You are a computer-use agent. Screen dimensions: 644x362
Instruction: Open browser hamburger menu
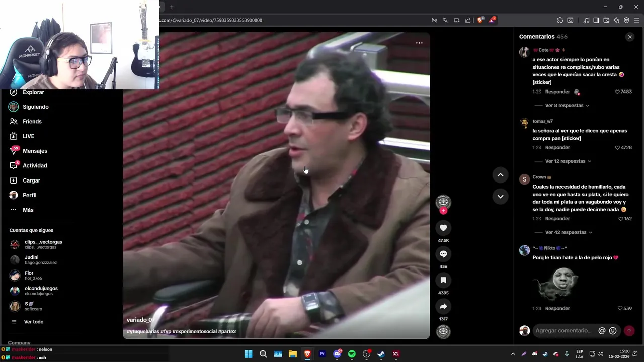tap(637, 20)
